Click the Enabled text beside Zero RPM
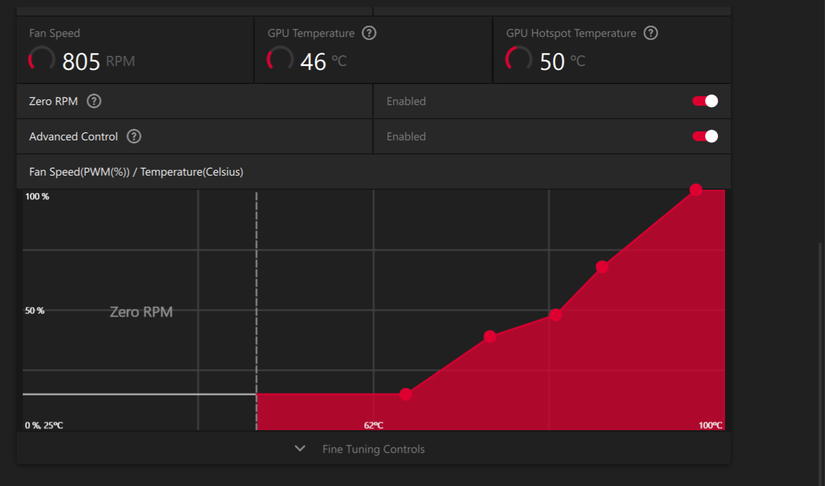This screenshot has height=486, width=825. [406, 101]
